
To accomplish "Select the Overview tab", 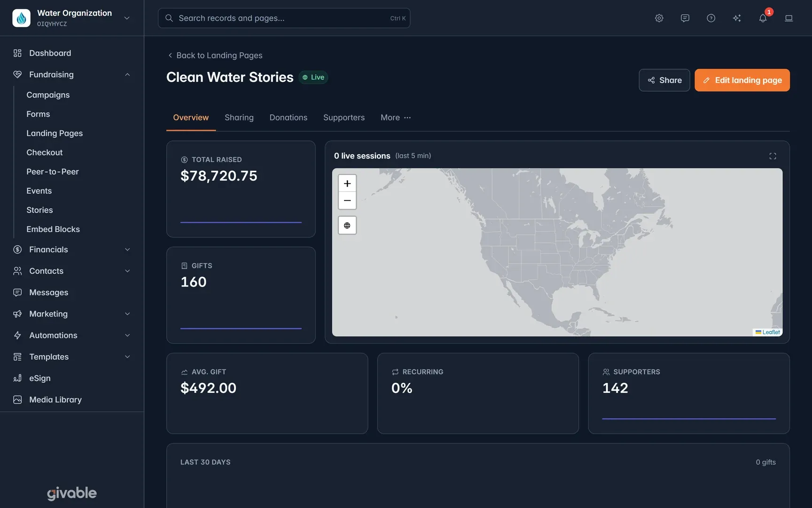I will pos(191,118).
